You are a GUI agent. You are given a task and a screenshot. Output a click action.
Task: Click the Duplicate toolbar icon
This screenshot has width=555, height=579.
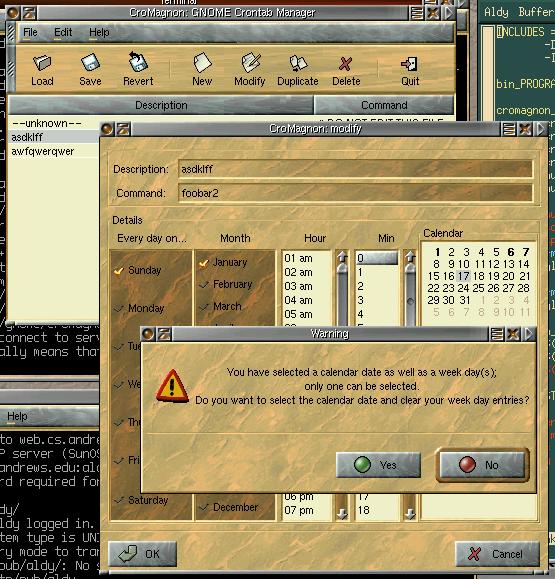(x=298, y=63)
